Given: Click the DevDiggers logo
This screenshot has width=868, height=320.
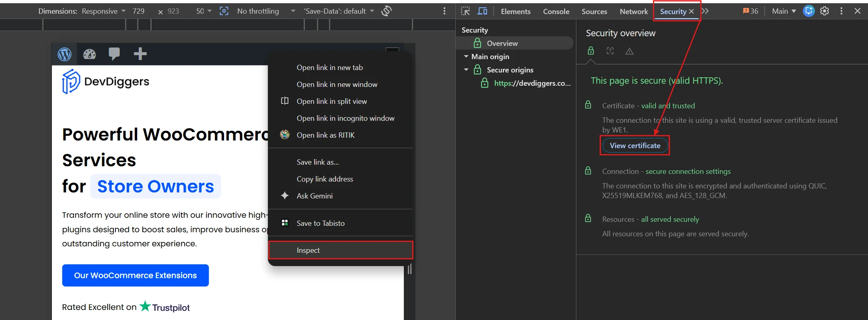Looking at the screenshot, I should pos(105,82).
